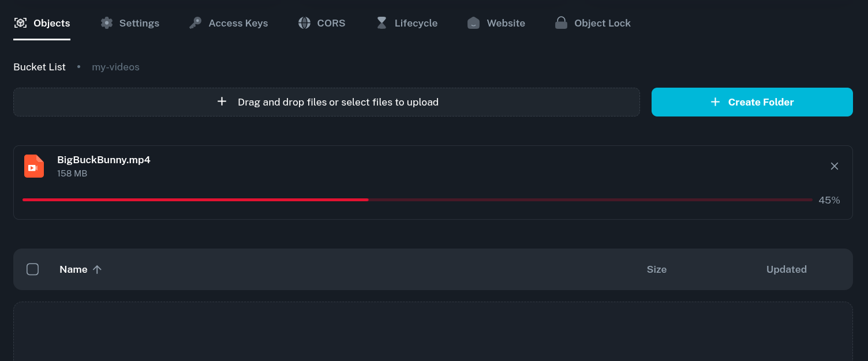Click the Objects cube icon
Viewport: 868px width, 361px height.
coord(21,23)
